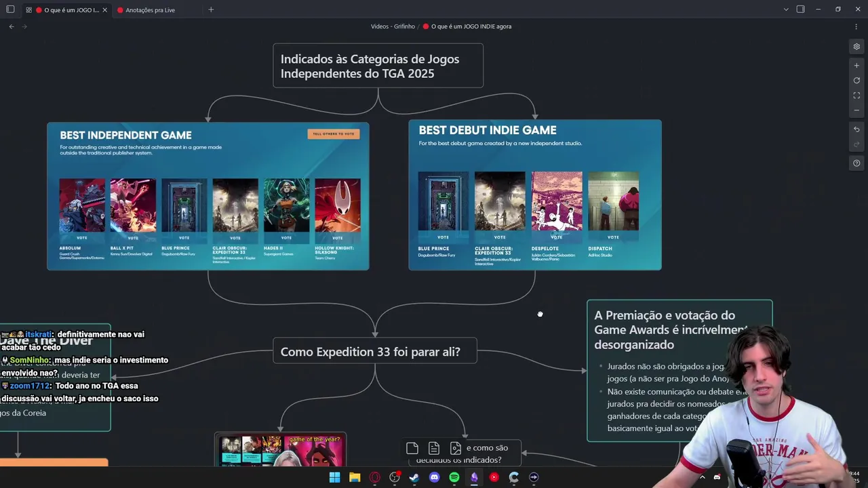The height and width of the screenshot is (488, 868).
Task: Select the 'Como Expedition 33 foi parar ali?' card
Action: pos(375,352)
